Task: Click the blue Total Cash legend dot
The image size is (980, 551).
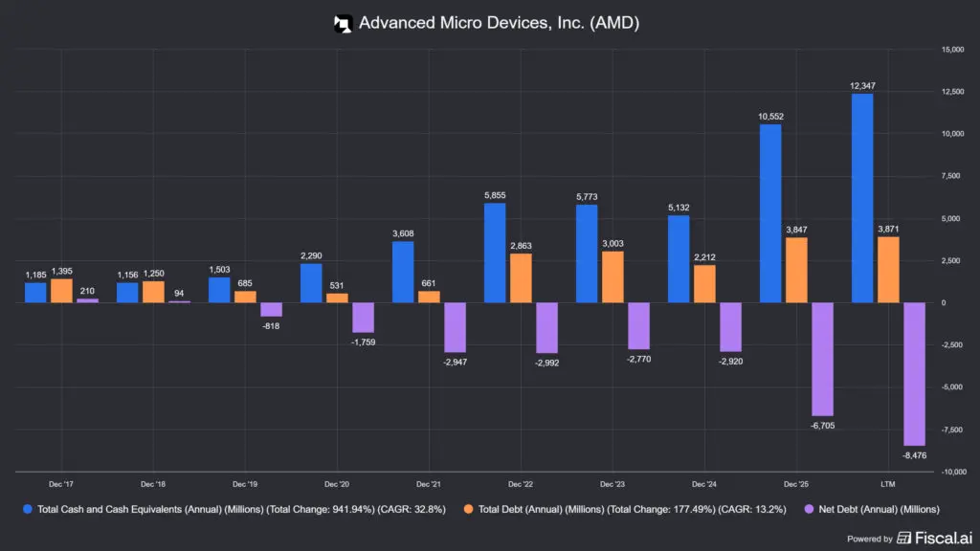Action: 28,509
